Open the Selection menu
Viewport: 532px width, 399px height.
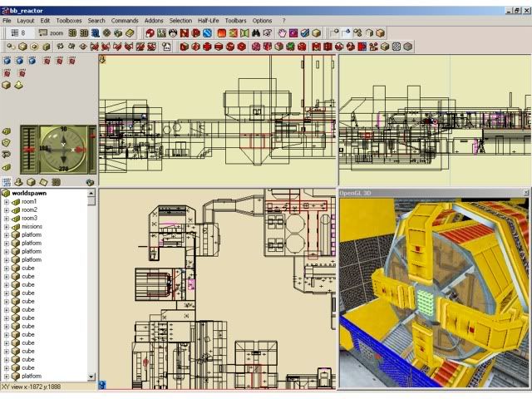coord(180,20)
